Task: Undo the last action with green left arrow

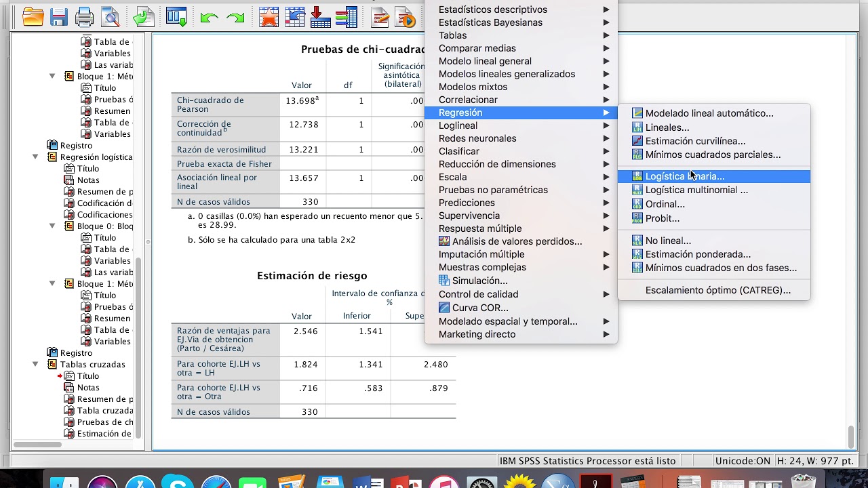Action: (210, 18)
